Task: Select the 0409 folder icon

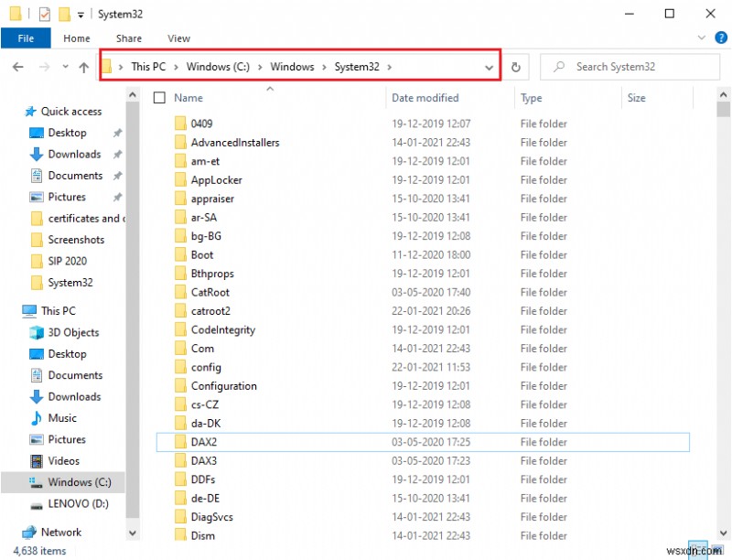Action: click(180, 124)
